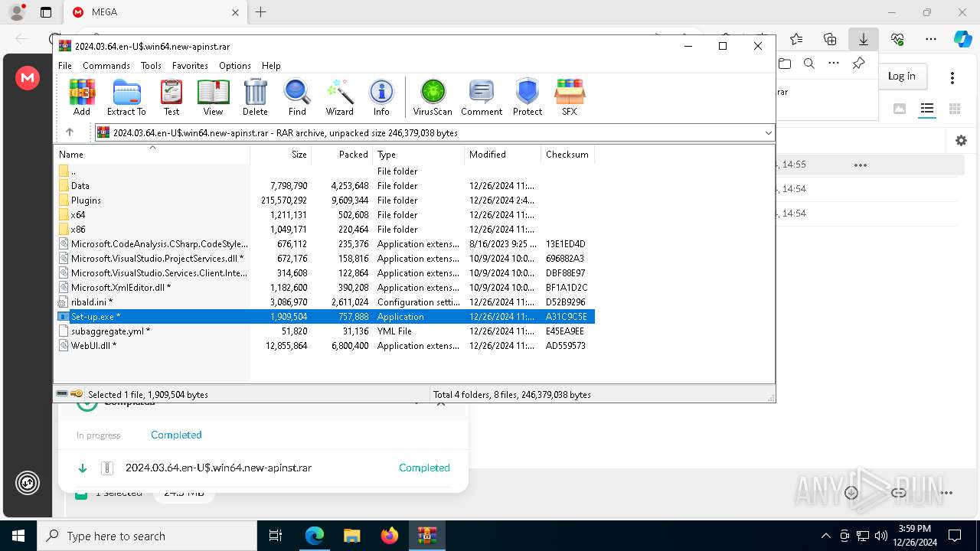Sort by the Packed column header
The height and width of the screenshot is (551, 980).
click(x=342, y=154)
